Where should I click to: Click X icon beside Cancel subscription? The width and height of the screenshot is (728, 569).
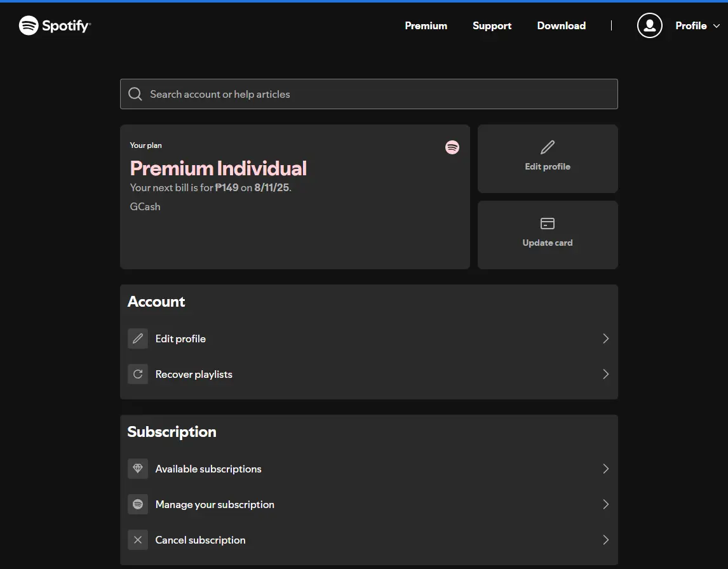pos(138,540)
